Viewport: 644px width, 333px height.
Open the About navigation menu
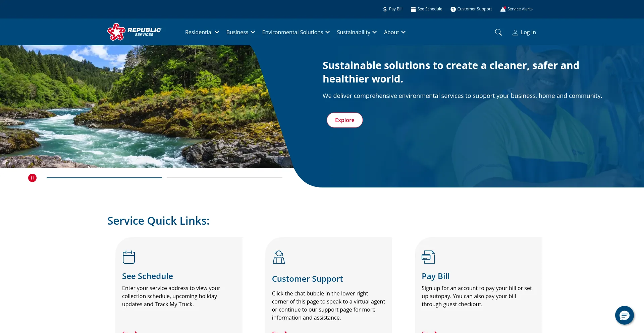click(395, 32)
